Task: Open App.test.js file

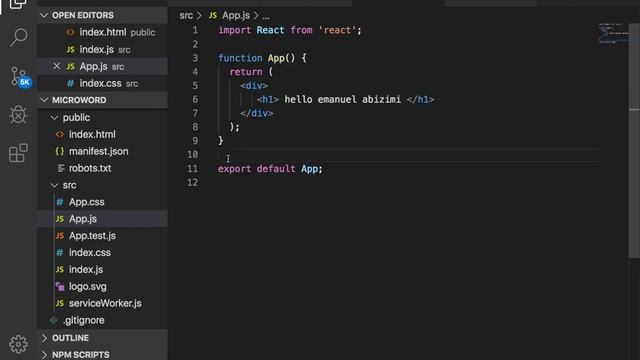Action: point(102,236)
